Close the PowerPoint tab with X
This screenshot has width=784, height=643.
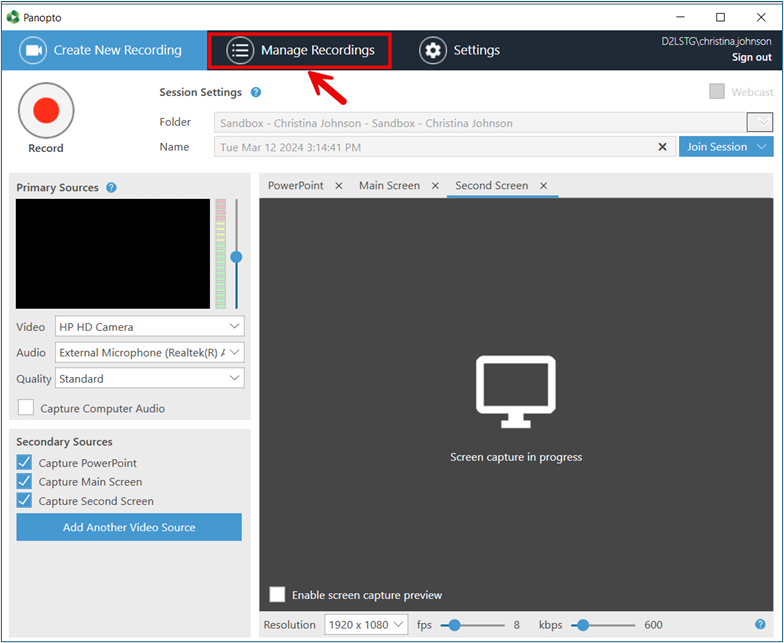[x=339, y=186]
